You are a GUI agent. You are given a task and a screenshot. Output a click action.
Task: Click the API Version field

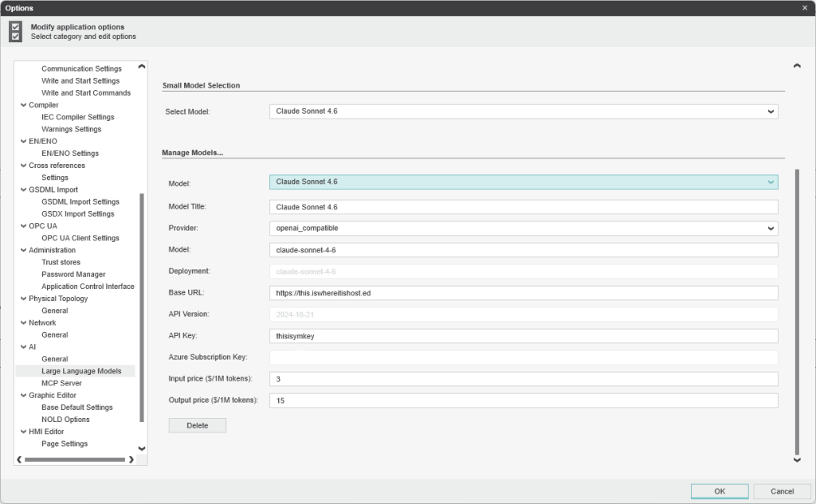tap(524, 315)
